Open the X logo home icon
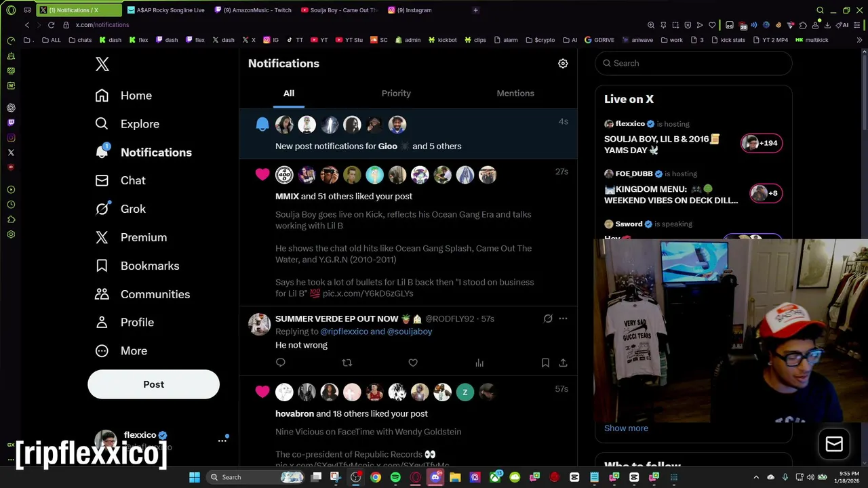 click(102, 64)
